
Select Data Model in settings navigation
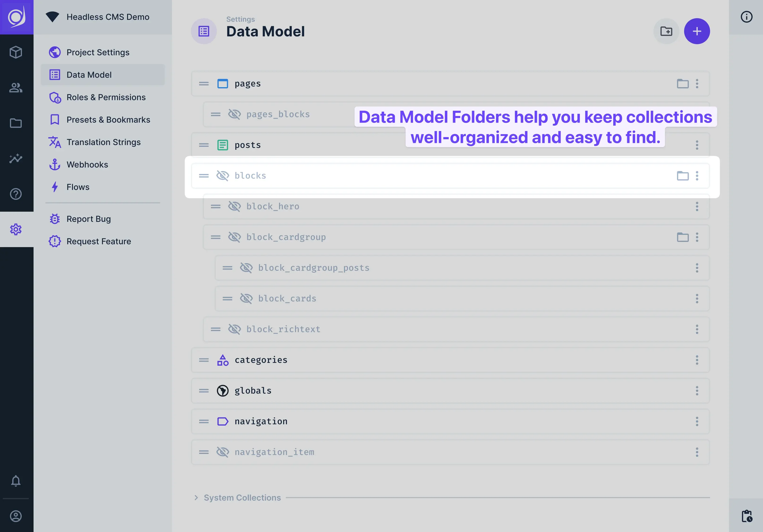pyautogui.click(x=89, y=74)
